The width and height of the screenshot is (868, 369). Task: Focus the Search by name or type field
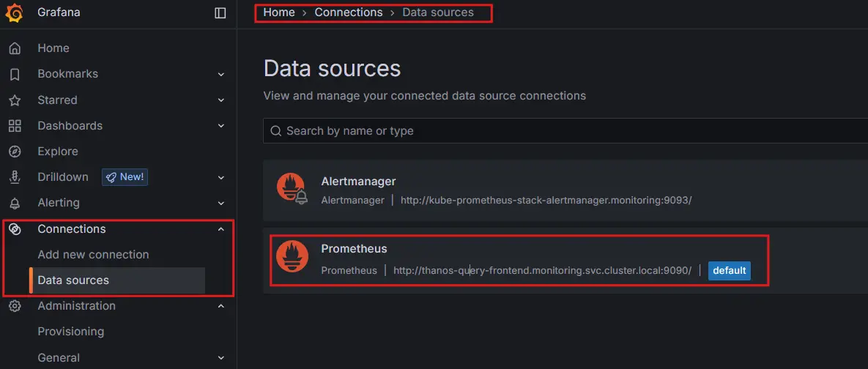[565, 131]
